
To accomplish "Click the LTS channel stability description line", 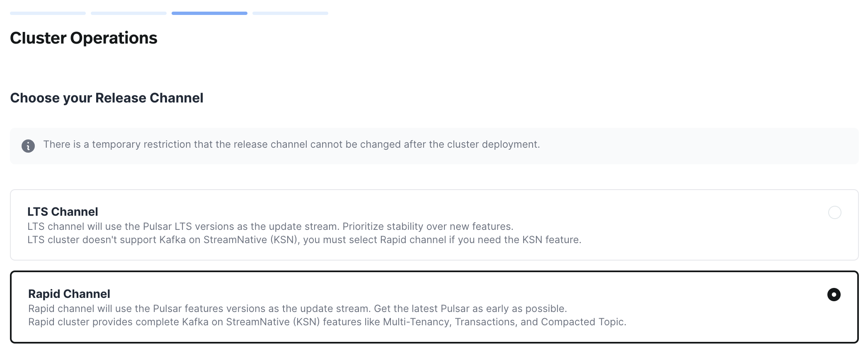I will (270, 227).
